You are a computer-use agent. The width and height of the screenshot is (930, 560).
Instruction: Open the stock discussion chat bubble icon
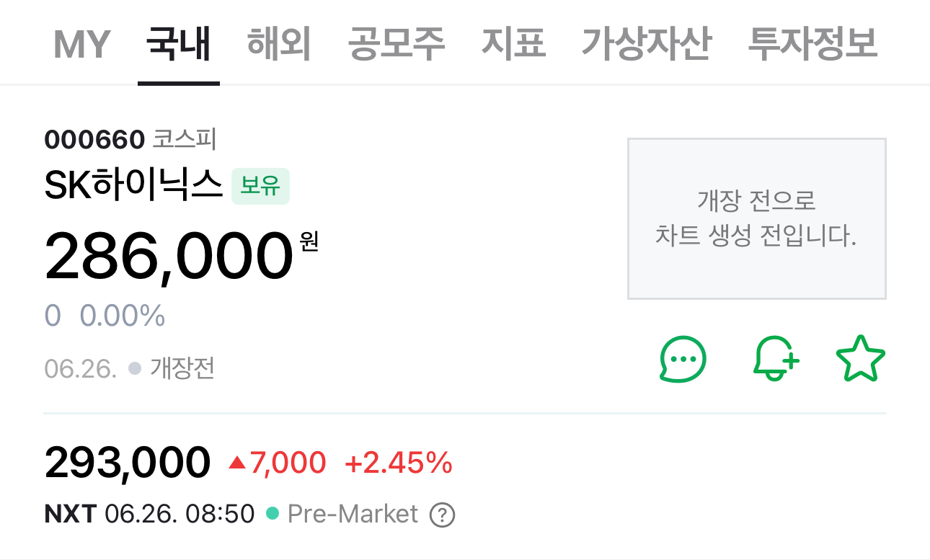pos(683,358)
